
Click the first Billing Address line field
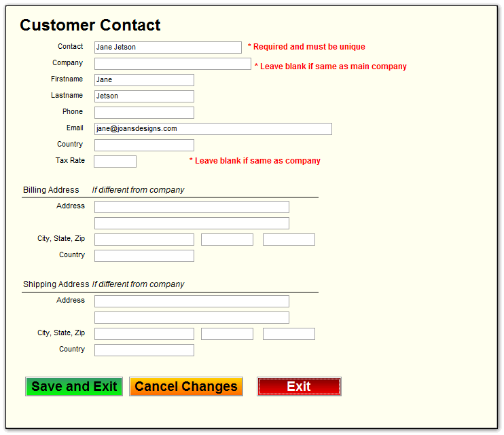click(x=192, y=207)
